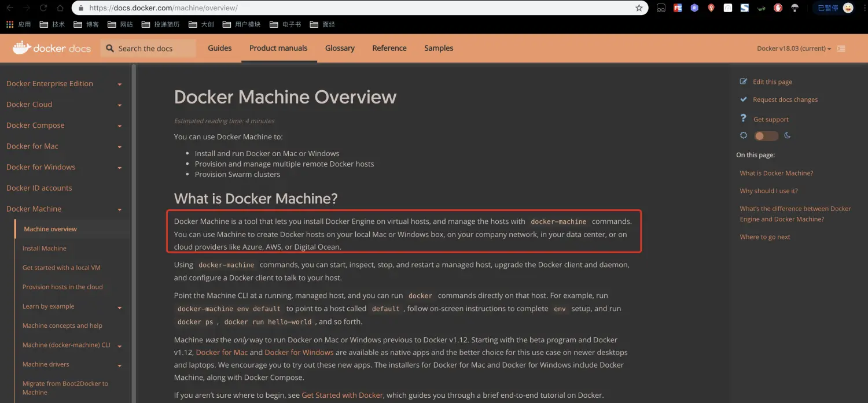Image resolution: width=868 pixels, height=403 pixels.
Task: Expand the Docker for Mac section
Action: 120,147
